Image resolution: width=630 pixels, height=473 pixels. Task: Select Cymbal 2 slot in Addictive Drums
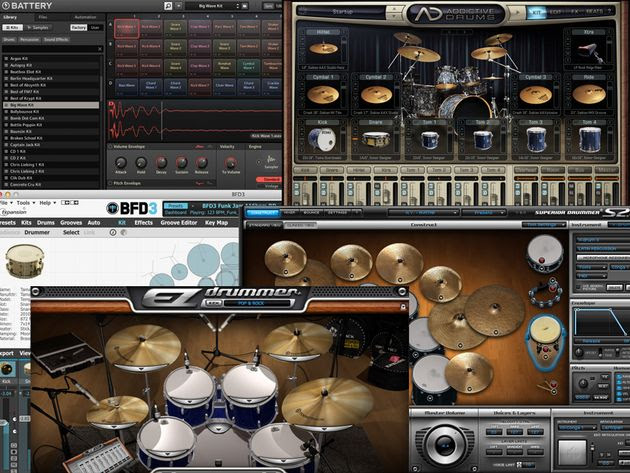(376, 94)
